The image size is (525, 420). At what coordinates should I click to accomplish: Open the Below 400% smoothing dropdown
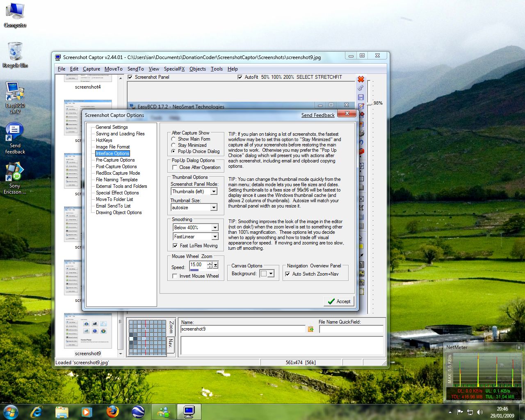tap(215, 228)
